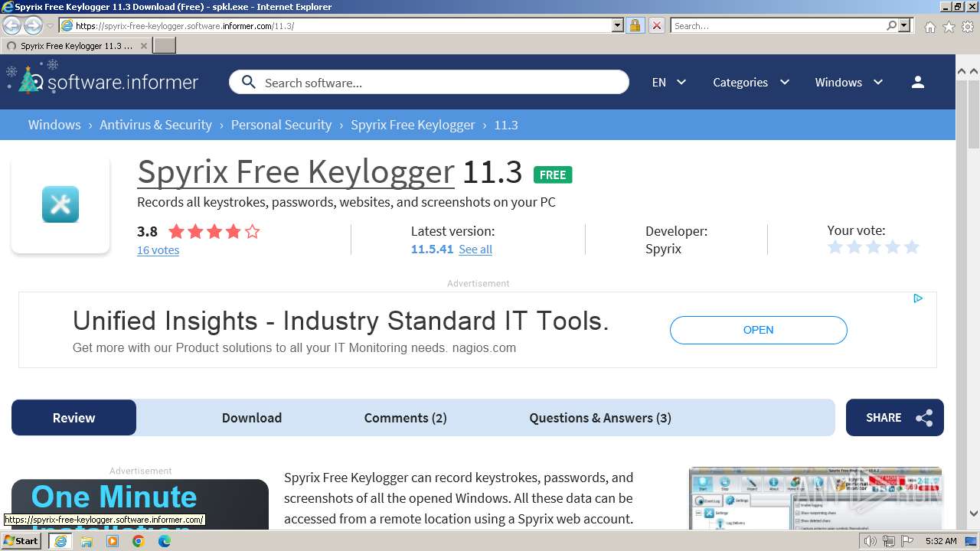Click the FREE badge next to version
The width and height of the screenshot is (980, 551).
(x=553, y=175)
